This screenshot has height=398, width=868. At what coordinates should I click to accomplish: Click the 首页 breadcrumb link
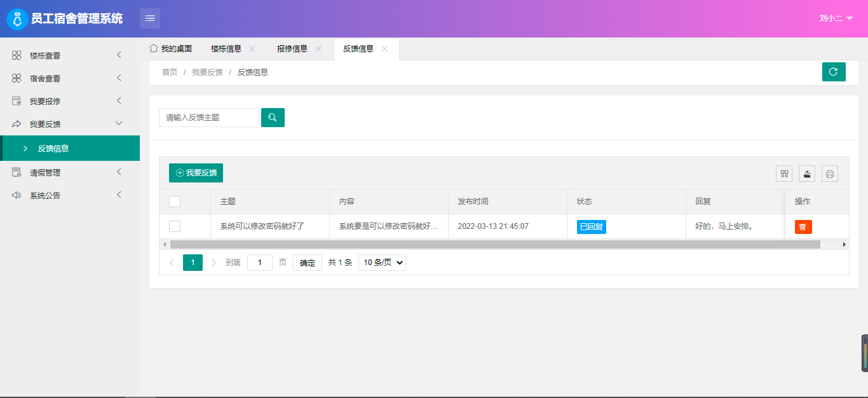[x=170, y=72]
